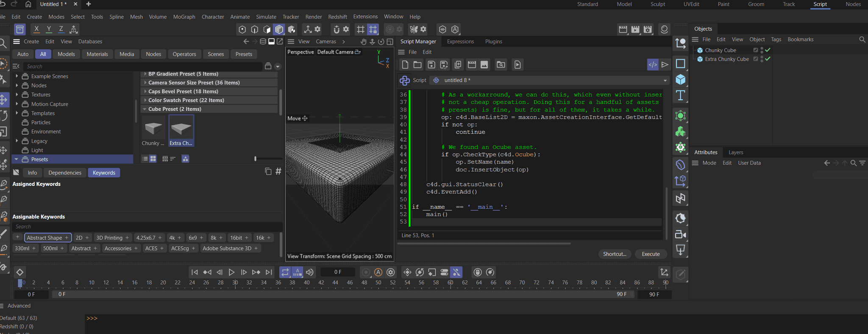
Task: Click the Cube primitive icon in right toolbar
Action: point(680,80)
